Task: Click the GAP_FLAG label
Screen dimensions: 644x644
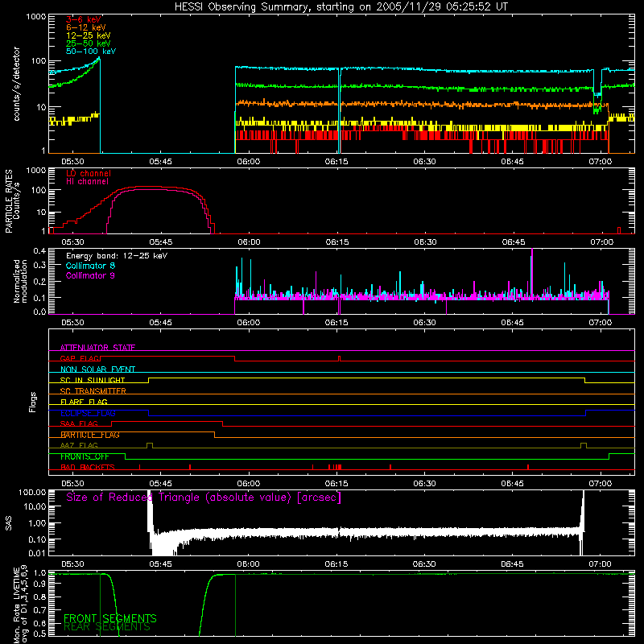Action: [80, 358]
